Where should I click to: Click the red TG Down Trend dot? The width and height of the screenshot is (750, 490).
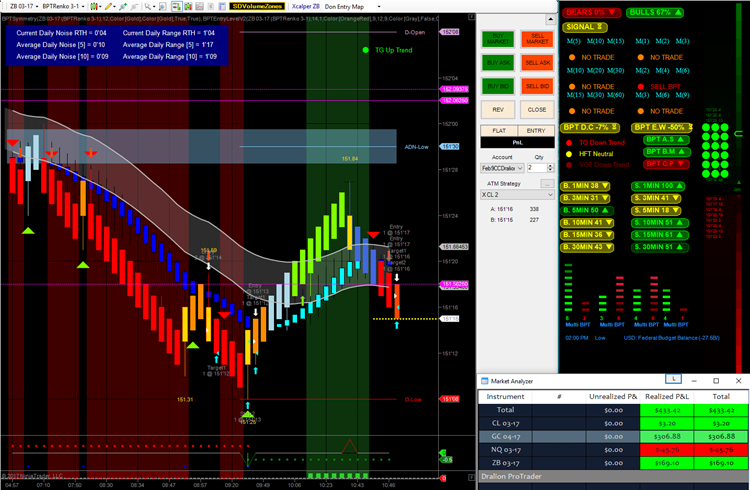(569, 143)
